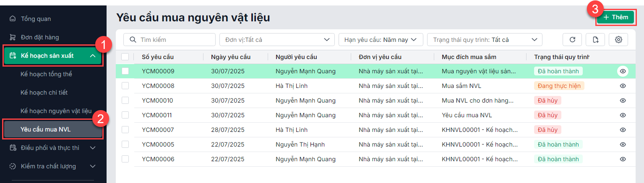The width and height of the screenshot is (644, 183).
Task: Click eye icon for row YCM00006
Action: point(623,159)
